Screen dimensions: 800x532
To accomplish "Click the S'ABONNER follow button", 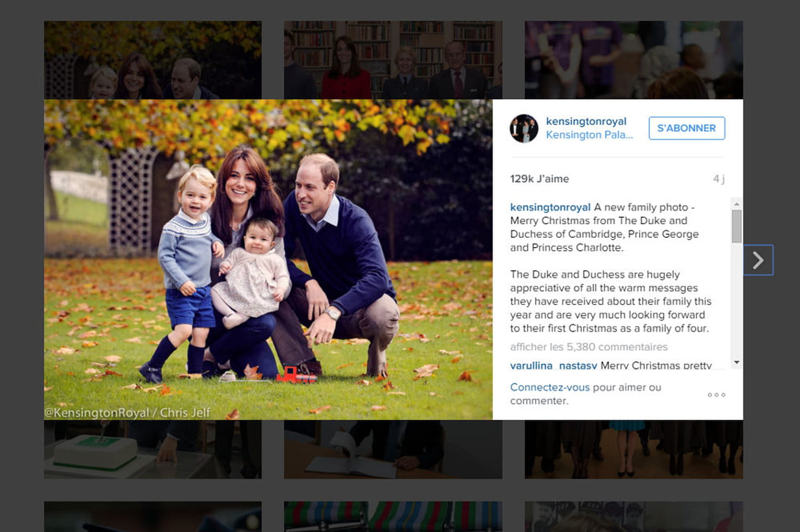I will 686,128.
